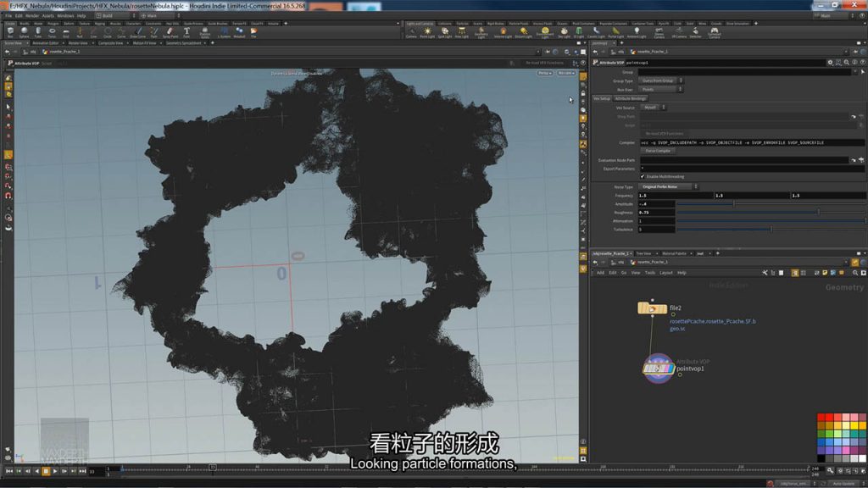Add a Volume Light from the shelf

click(x=503, y=33)
